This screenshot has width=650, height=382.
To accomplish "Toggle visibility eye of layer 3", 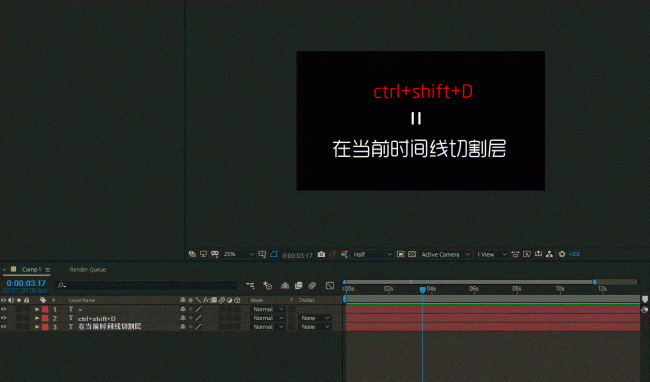I will click(x=4, y=327).
